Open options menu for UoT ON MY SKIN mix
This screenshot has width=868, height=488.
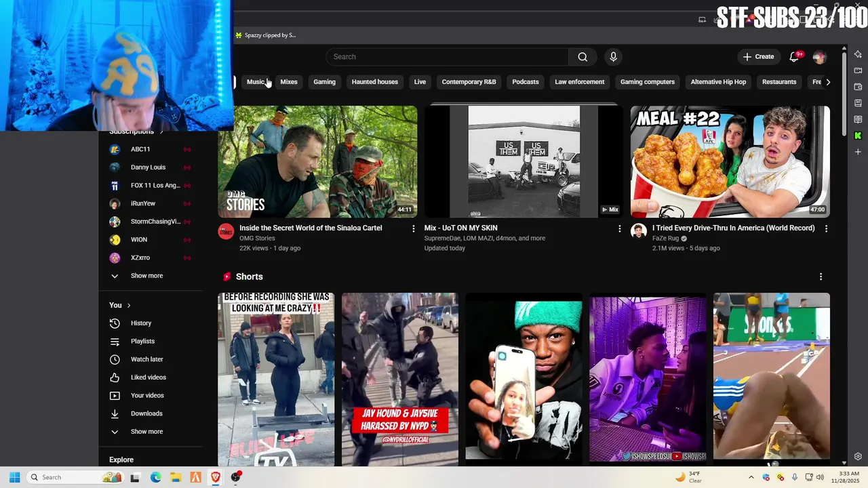(619, 229)
